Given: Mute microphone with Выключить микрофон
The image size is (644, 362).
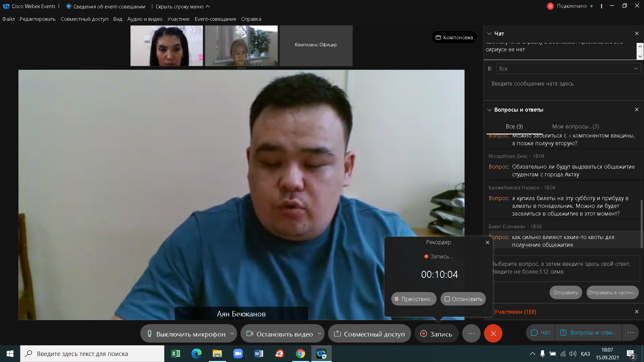Looking at the screenshot, I should 186,334.
